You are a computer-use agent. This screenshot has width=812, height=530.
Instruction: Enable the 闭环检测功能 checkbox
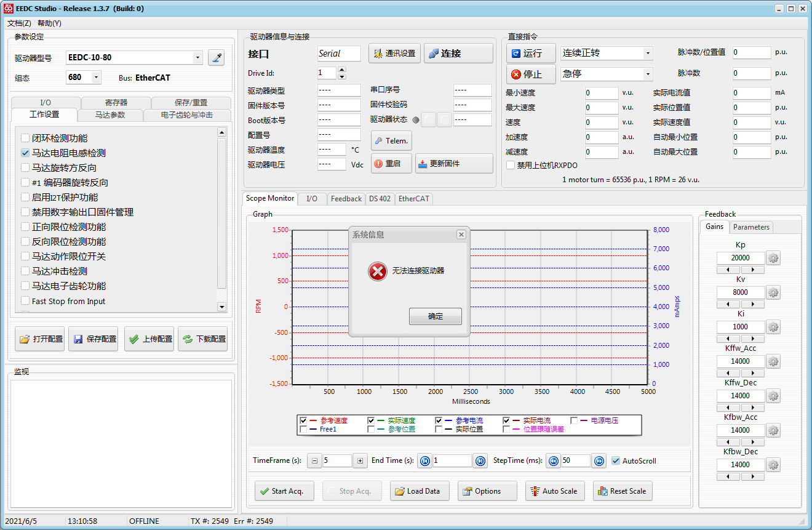click(25, 138)
